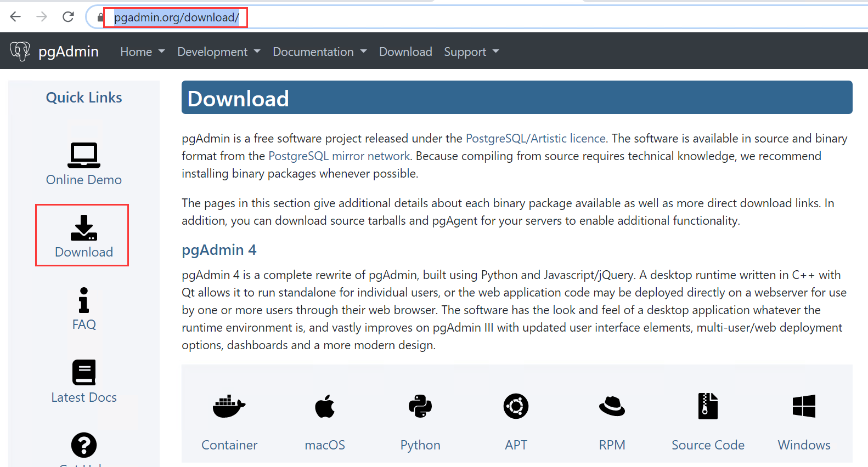The width and height of the screenshot is (868, 467).
Task: Select the Python package icon
Action: pyautogui.click(x=420, y=407)
